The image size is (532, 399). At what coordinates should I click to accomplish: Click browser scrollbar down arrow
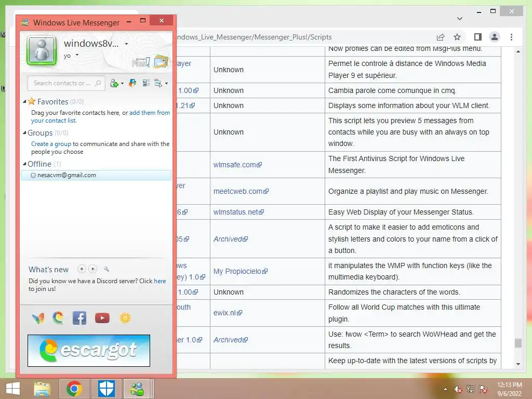(x=518, y=364)
